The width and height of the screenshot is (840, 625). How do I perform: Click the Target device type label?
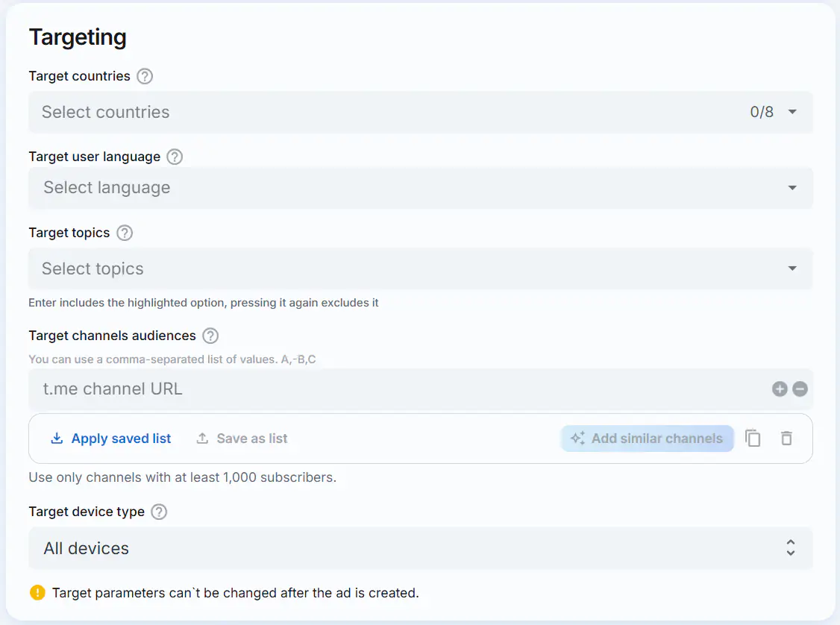pos(87,512)
